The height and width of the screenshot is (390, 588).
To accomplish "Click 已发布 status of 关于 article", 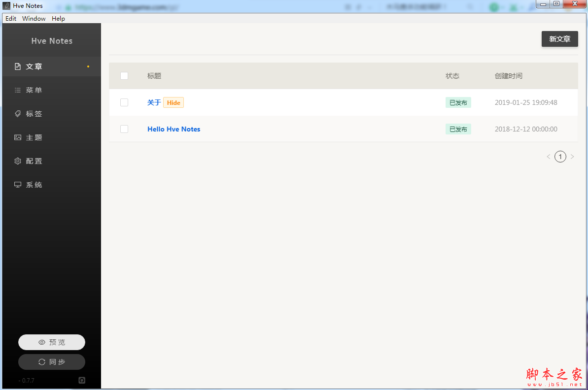I will coord(458,102).
